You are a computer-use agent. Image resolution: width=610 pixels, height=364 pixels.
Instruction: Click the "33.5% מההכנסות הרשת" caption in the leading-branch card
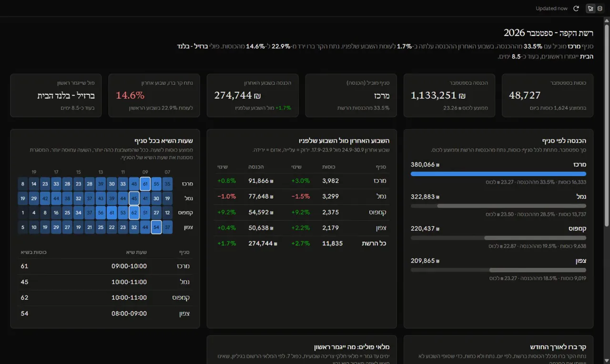[x=364, y=108]
